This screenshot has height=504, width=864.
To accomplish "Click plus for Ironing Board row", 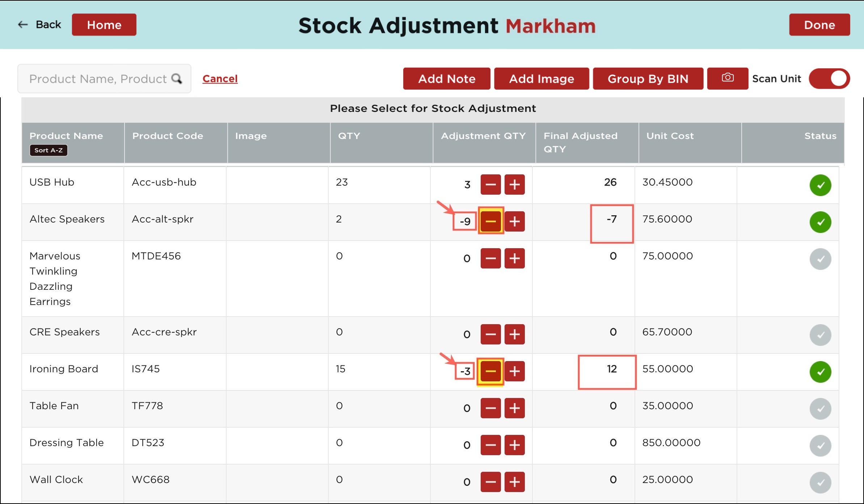I will click(514, 371).
